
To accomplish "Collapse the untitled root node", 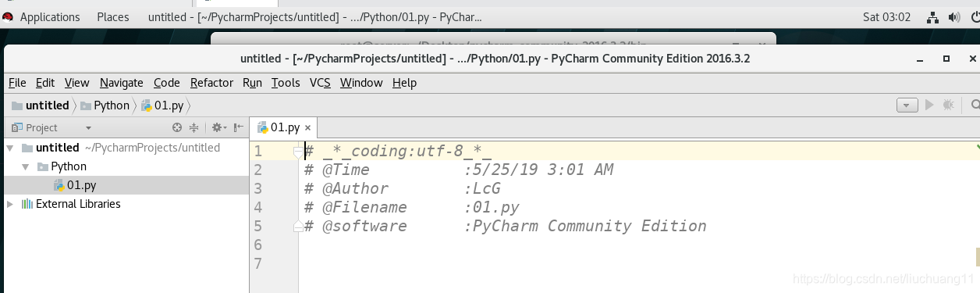I will [x=9, y=148].
